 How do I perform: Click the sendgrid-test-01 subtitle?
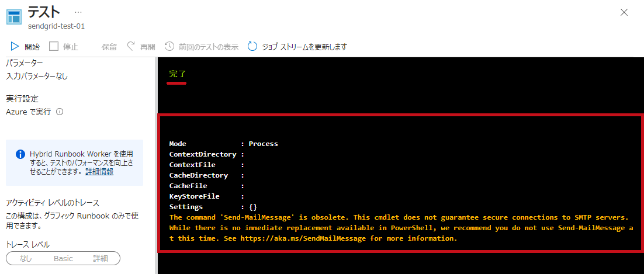tap(56, 26)
